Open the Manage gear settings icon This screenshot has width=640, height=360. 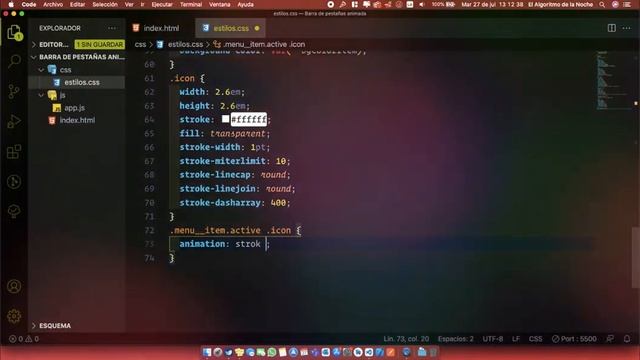point(14,316)
